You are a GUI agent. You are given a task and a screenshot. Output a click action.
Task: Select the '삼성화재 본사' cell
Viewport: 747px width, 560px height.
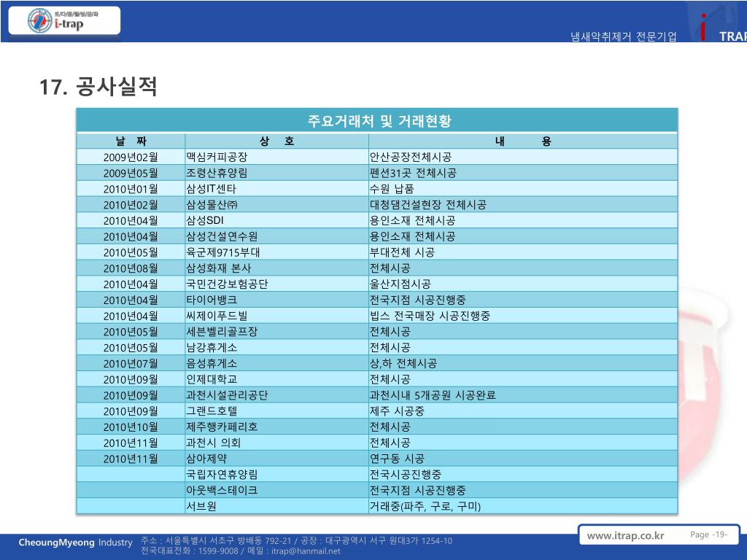click(x=276, y=268)
